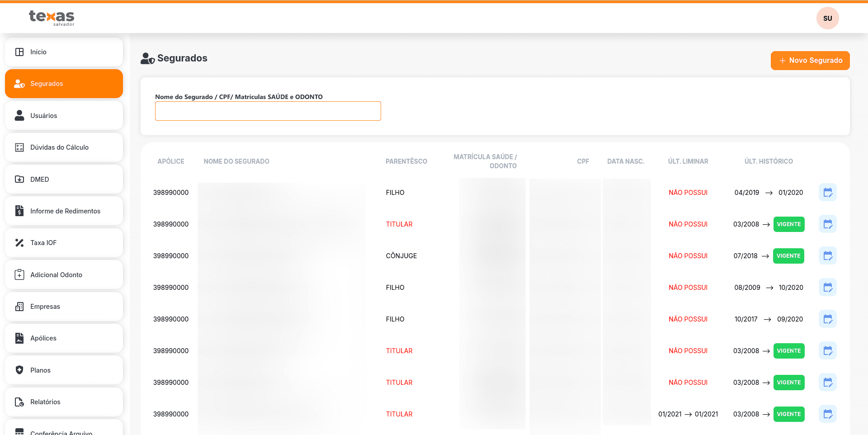
Task: Click calendar icon for the 08/2009 row
Action: point(827,288)
